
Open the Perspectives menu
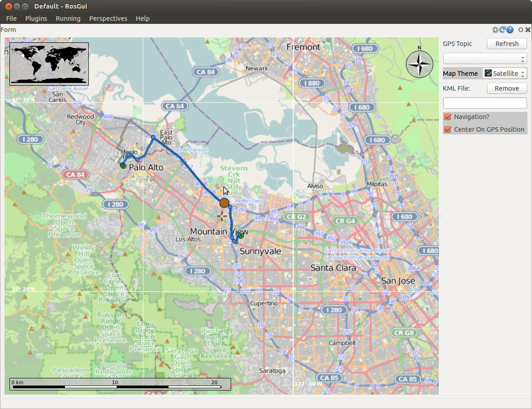108,18
